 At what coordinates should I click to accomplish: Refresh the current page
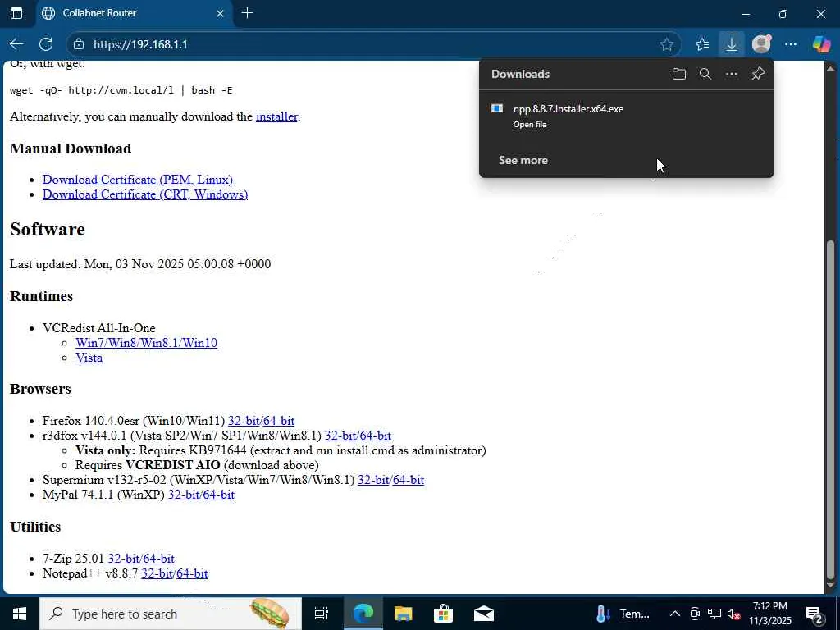pos(46,44)
